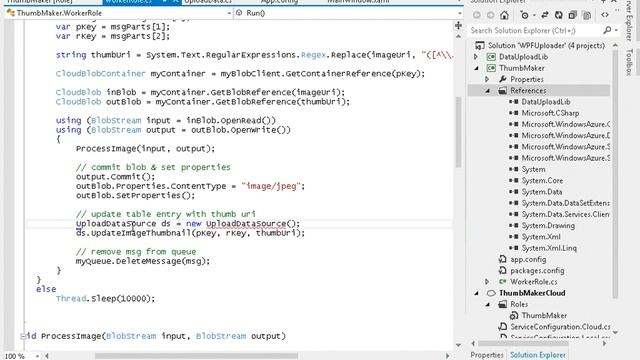Click the editor scroll-down arrow

(x=458, y=345)
